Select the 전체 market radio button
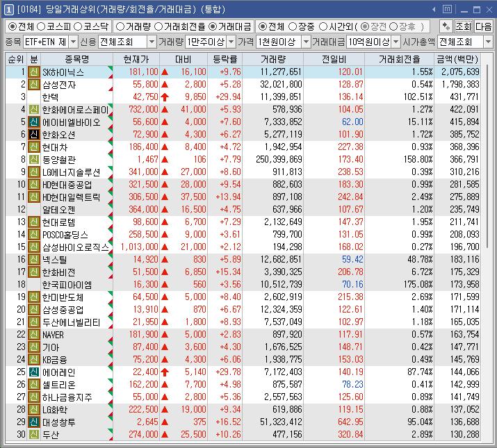Image resolution: width=497 pixels, height=448 pixels. tap(12, 26)
